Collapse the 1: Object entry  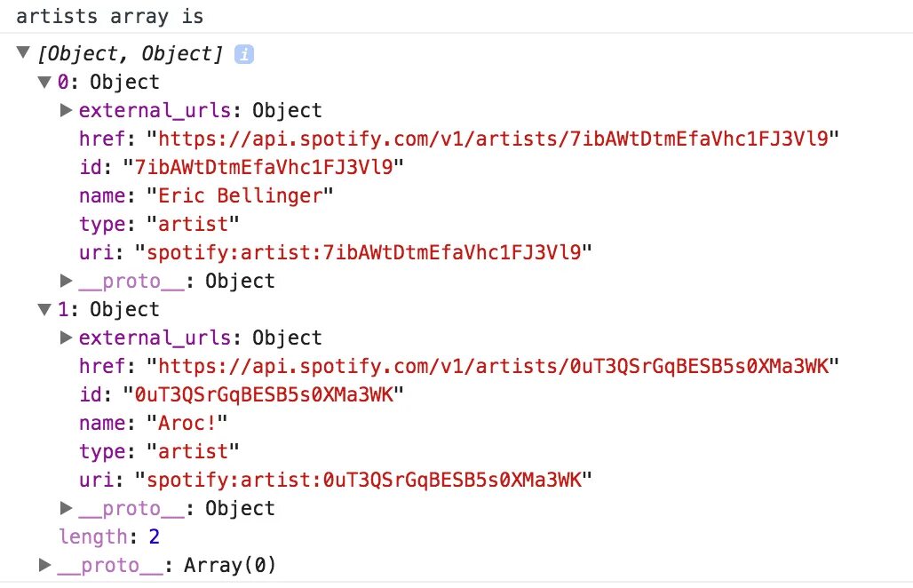click(x=44, y=309)
